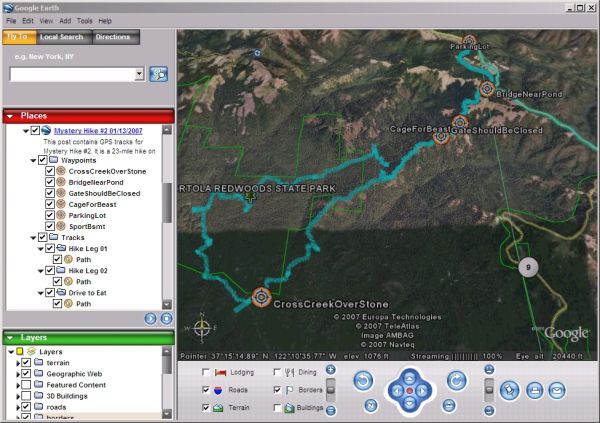Tilt the view down with bottom tilt button
The height and width of the screenshot is (423, 600).
(489, 410)
